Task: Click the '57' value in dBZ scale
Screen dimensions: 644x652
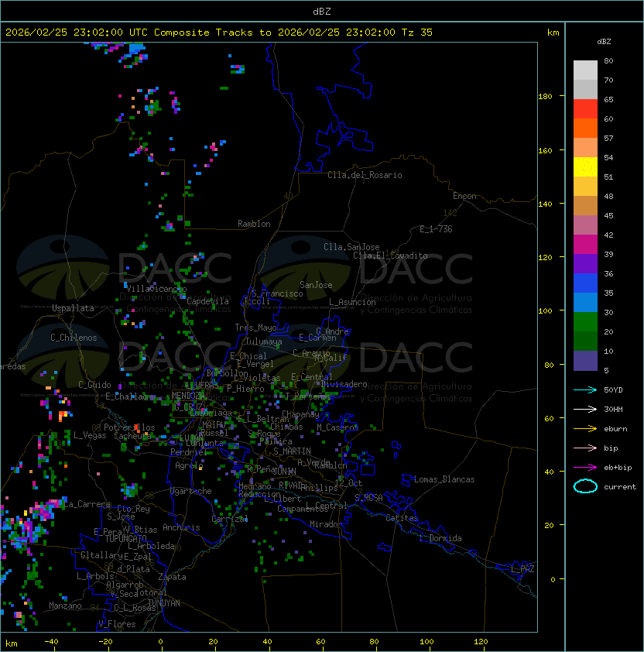Action: [x=608, y=138]
